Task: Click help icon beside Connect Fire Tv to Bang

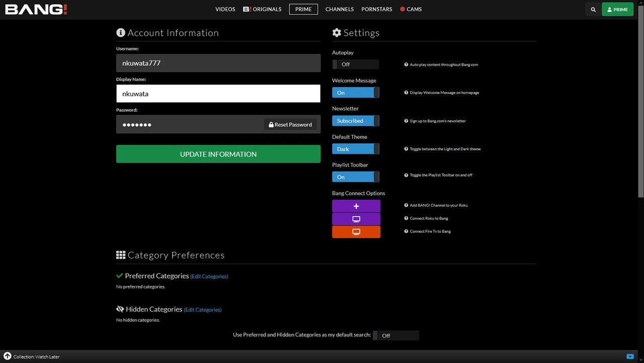Action: (406, 232)
